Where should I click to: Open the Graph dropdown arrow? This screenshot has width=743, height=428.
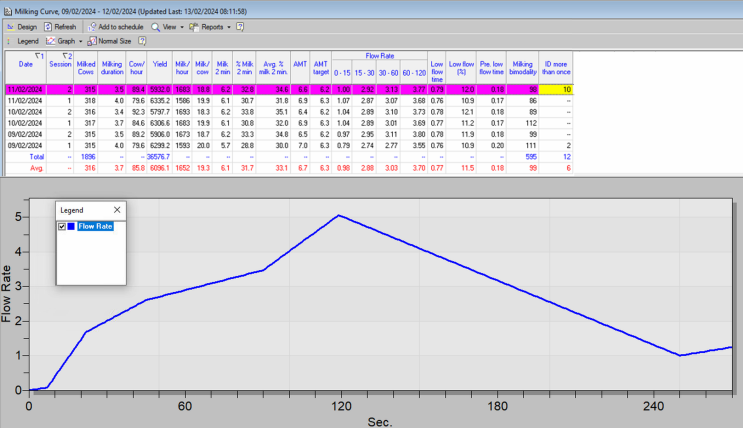[80, 41]
